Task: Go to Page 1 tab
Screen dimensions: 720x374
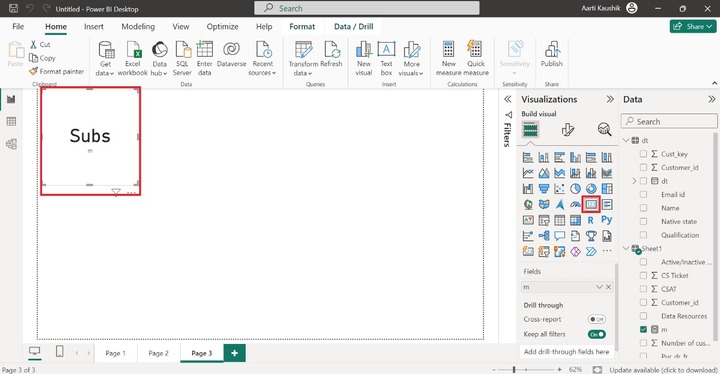Action: (x=115, y=353)
